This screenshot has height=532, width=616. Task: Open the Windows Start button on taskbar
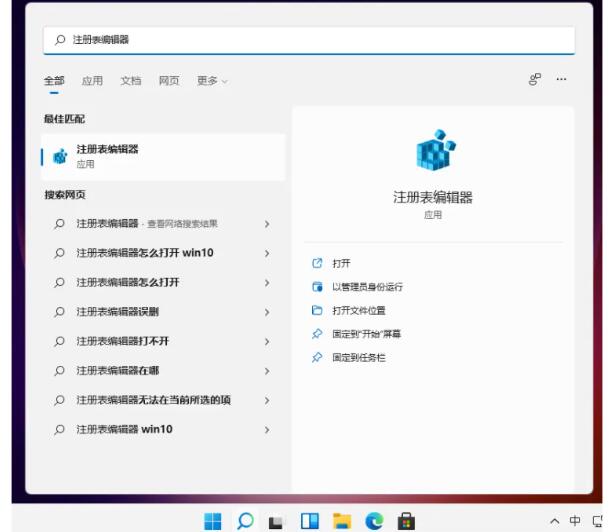click(213, 521)
